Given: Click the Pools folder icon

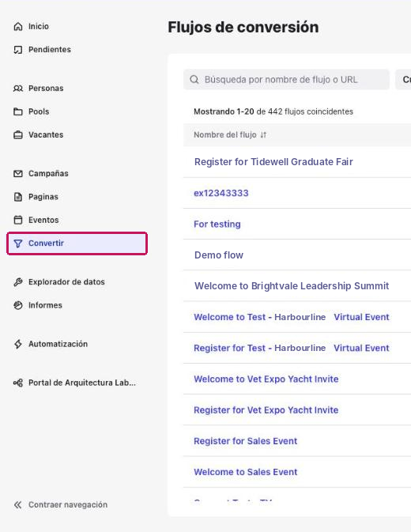Looking at the screenshot, I should point(18,111).
